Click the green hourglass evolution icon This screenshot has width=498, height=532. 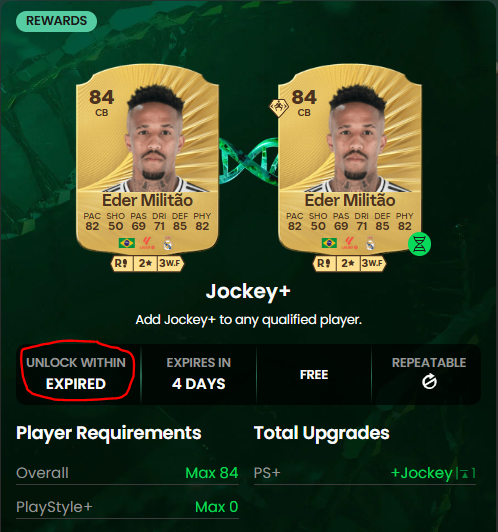coord(419,244)
